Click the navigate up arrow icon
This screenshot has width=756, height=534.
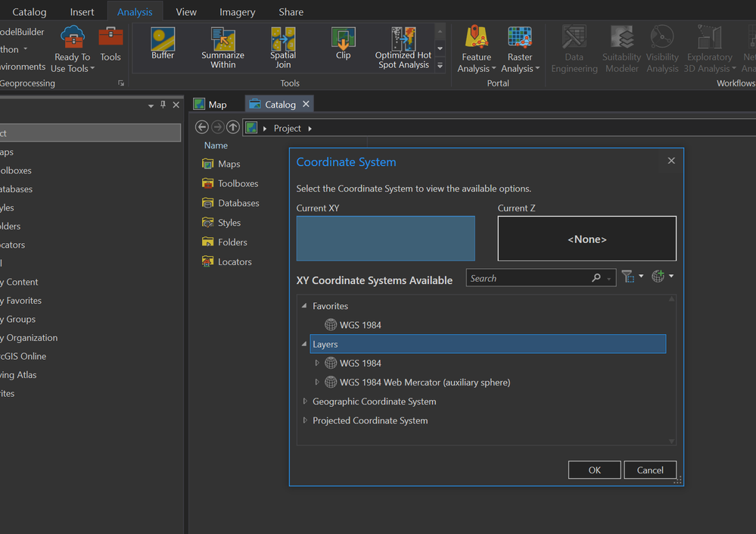click(233, 128)
